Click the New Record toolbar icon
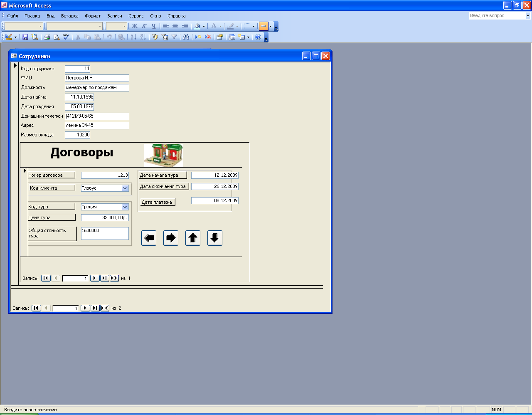This screenshot has height=415, width=532. point(198,37)
